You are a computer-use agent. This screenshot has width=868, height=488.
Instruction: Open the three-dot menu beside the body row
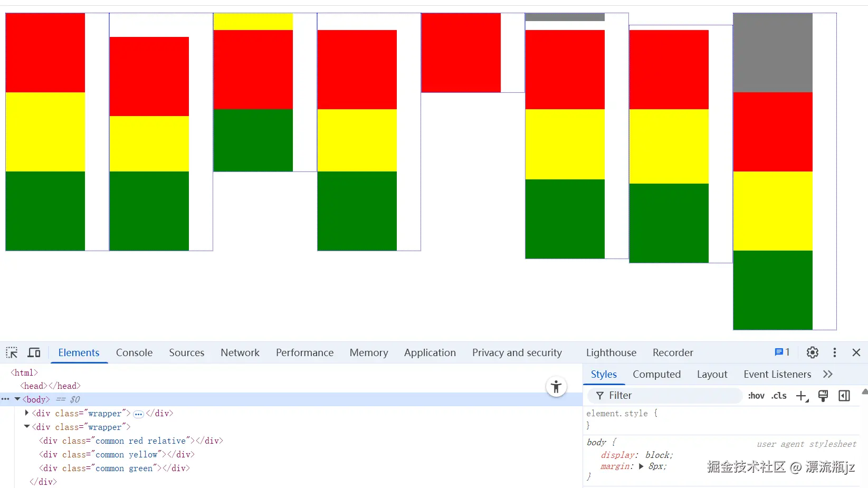click(5, 399)
